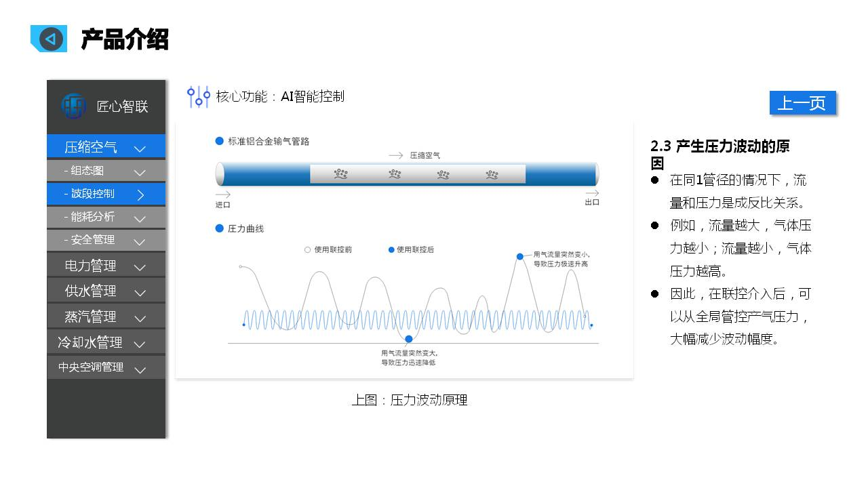Toggle the 使用联控后 legend marker
The image size is (868, 488).
391,249
